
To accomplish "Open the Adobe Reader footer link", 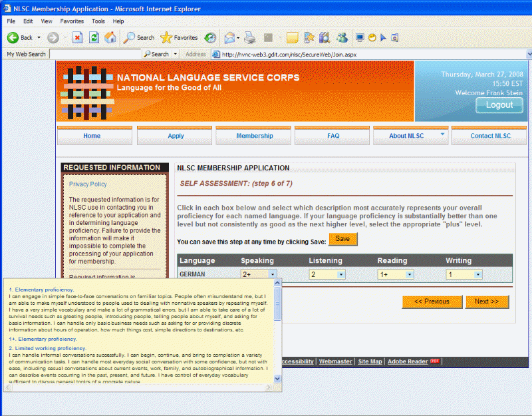I will 408,361.
